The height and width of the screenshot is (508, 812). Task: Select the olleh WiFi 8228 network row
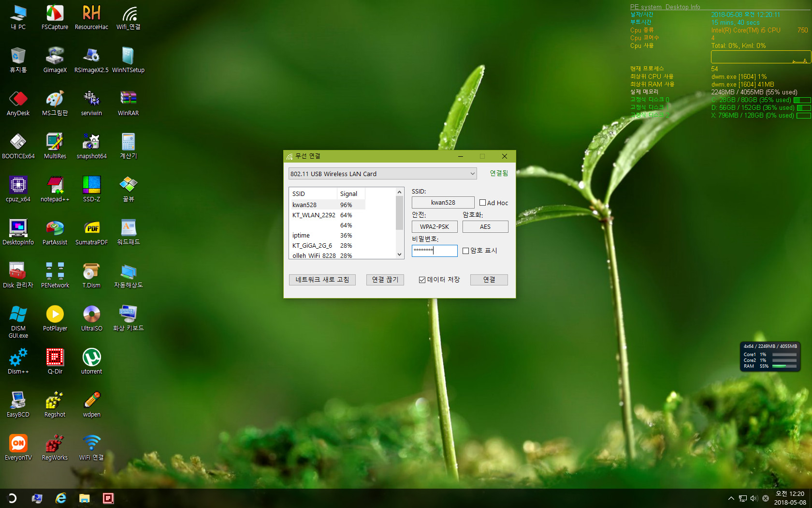point(327,255)
